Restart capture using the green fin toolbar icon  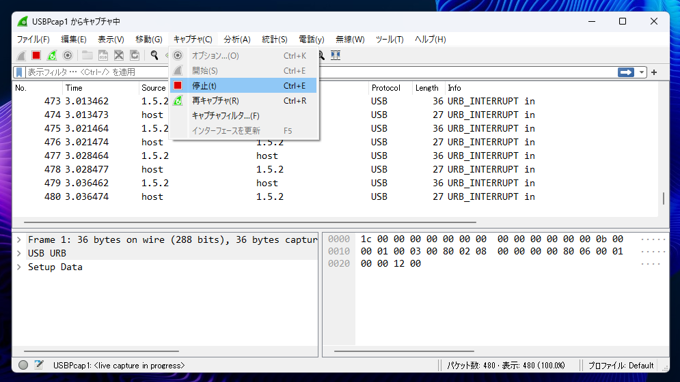(52, 56)
